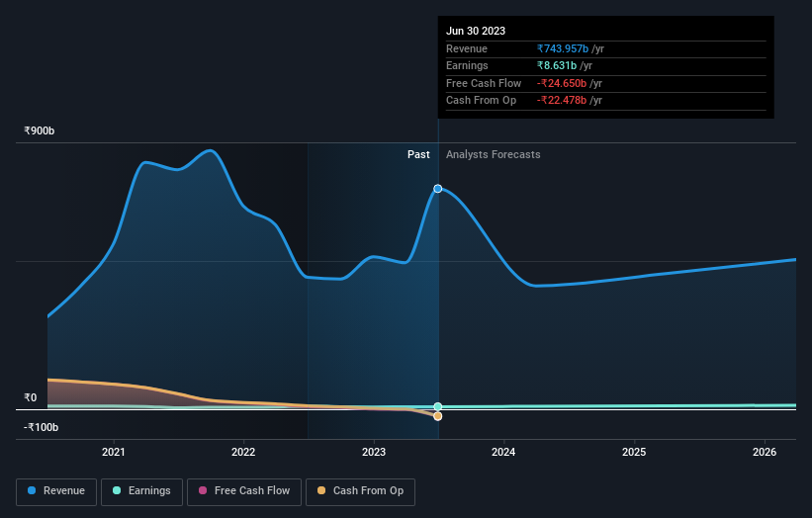Viewport: 812px width, 518px height.
Task: Click the orange Cash From Op legend dot
Action: pyautogui.click(x=321, y=490)
